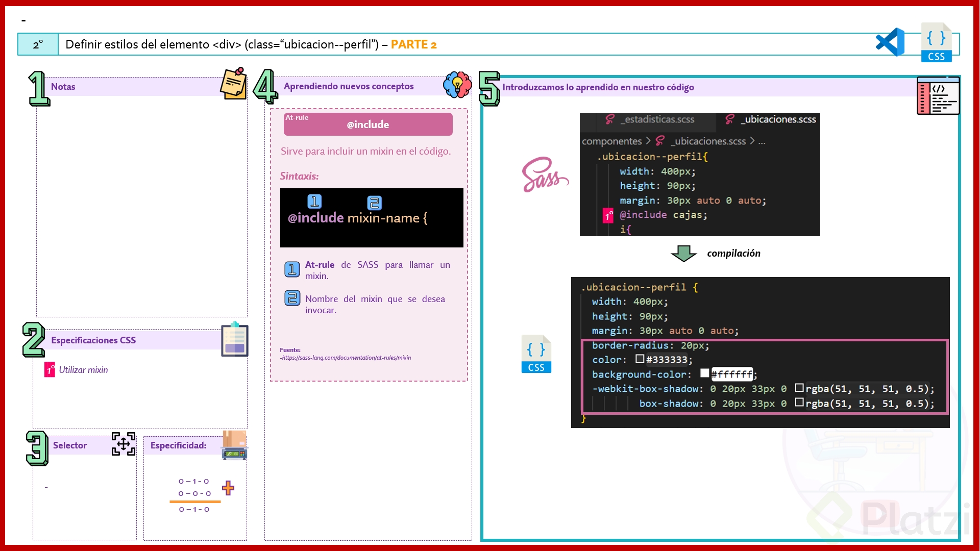This screenshot has width=980, height=551.
Task: Click the Visual Studio Code logo icon
Action: pos(890,42)
